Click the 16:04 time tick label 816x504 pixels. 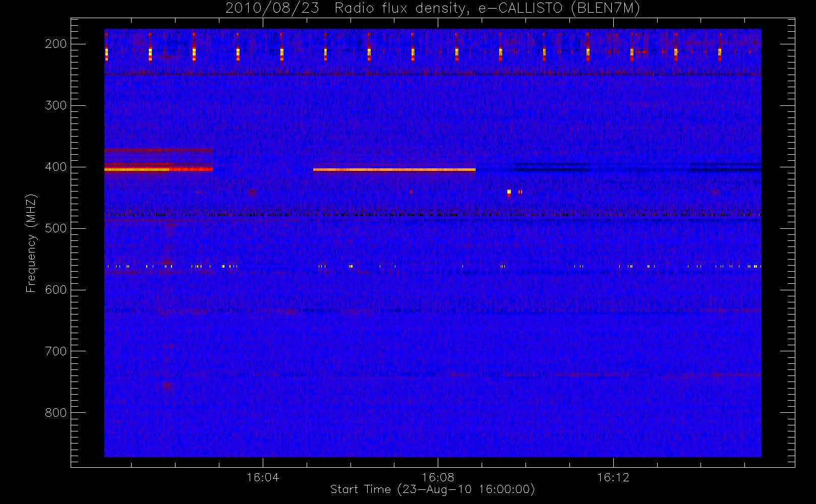point(263,477)
